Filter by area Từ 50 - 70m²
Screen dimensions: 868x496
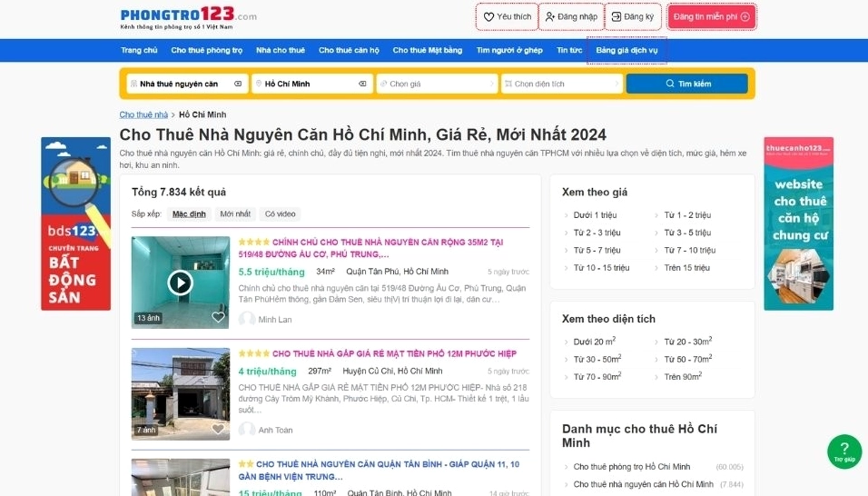click(x=688, y=359)
